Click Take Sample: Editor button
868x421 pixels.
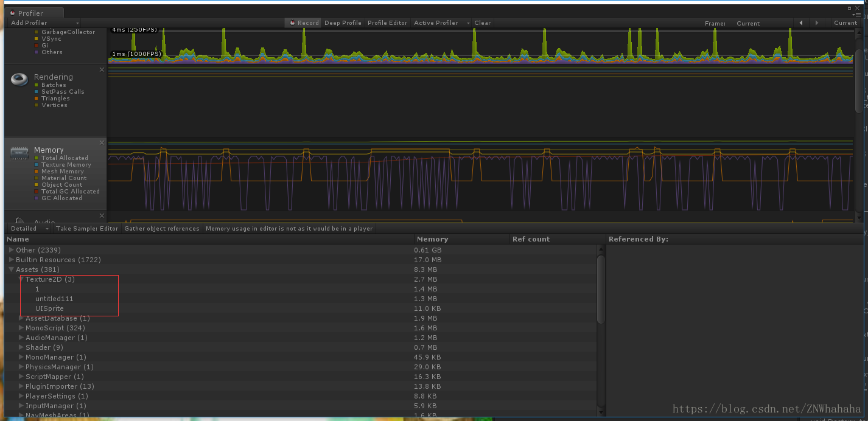click(87, 229)
